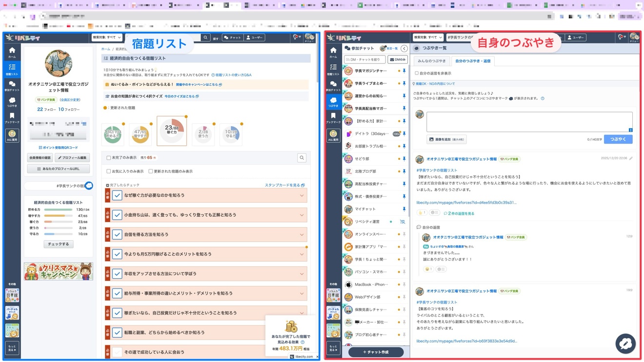Viewport: 644px width, 362px height.
Task: Click the pin icon next to 学長マガジン chat
Action: 404,71
